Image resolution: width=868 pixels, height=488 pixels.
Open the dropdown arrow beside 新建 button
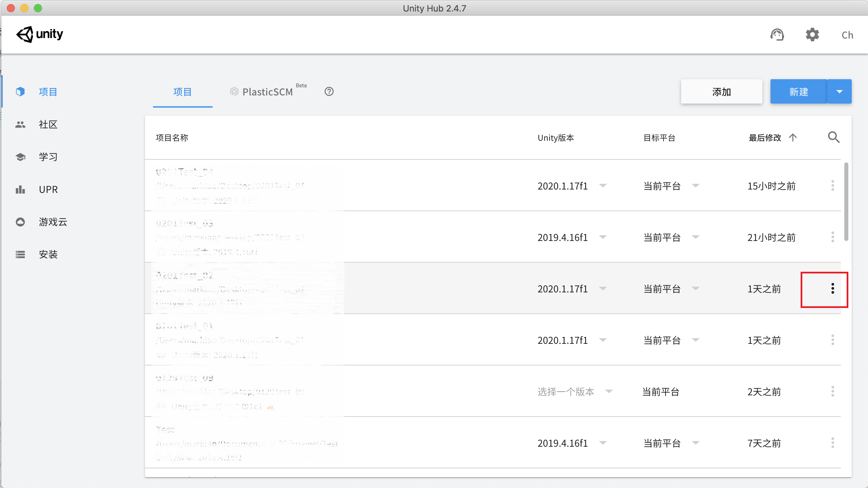(839, 92)
